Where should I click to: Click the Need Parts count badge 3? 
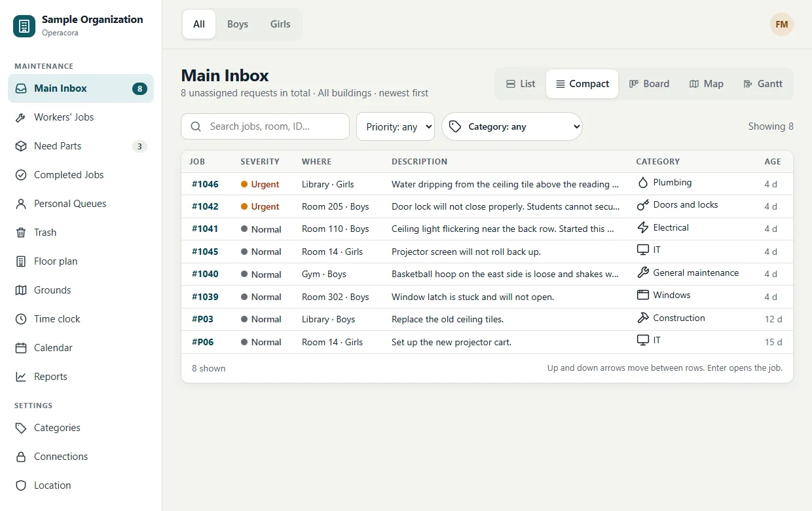(x=139, y=146)
